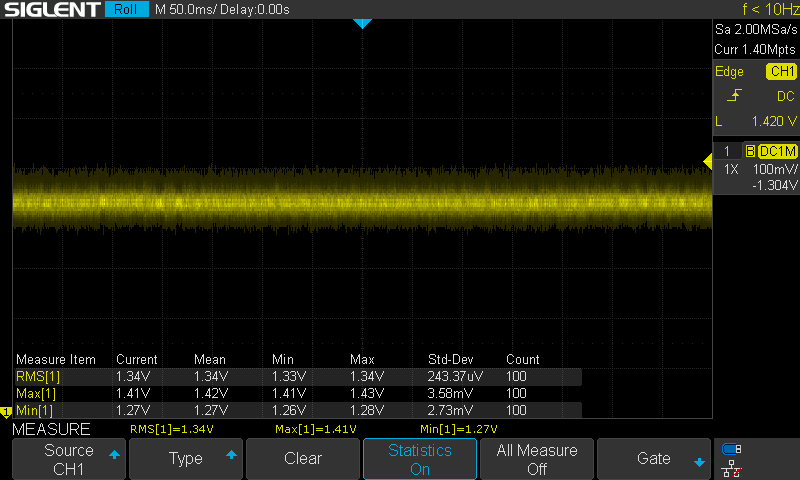Open the Source CH1 selector
This screenshot has height=480, width=800.
click(x=69, y=459)
